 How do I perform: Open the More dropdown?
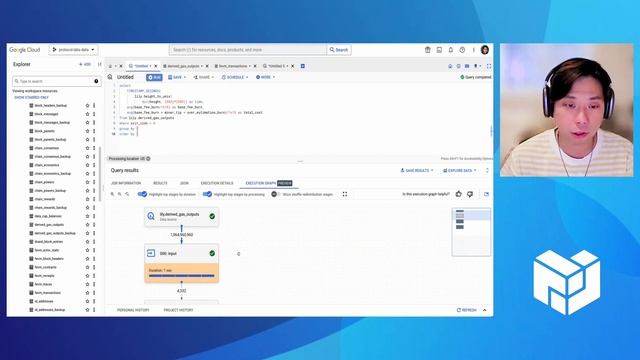point(265,77)
